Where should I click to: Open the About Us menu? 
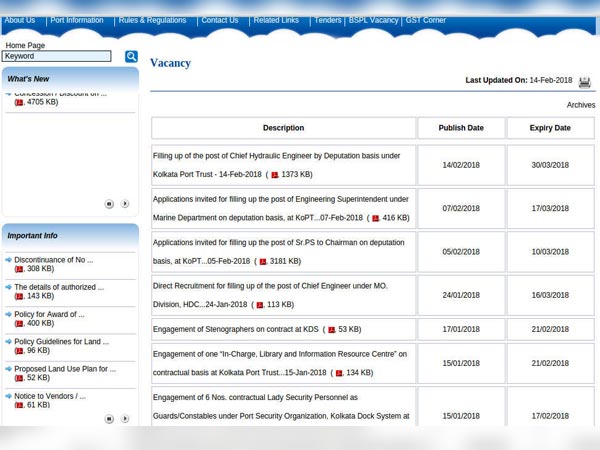(20, 20)
